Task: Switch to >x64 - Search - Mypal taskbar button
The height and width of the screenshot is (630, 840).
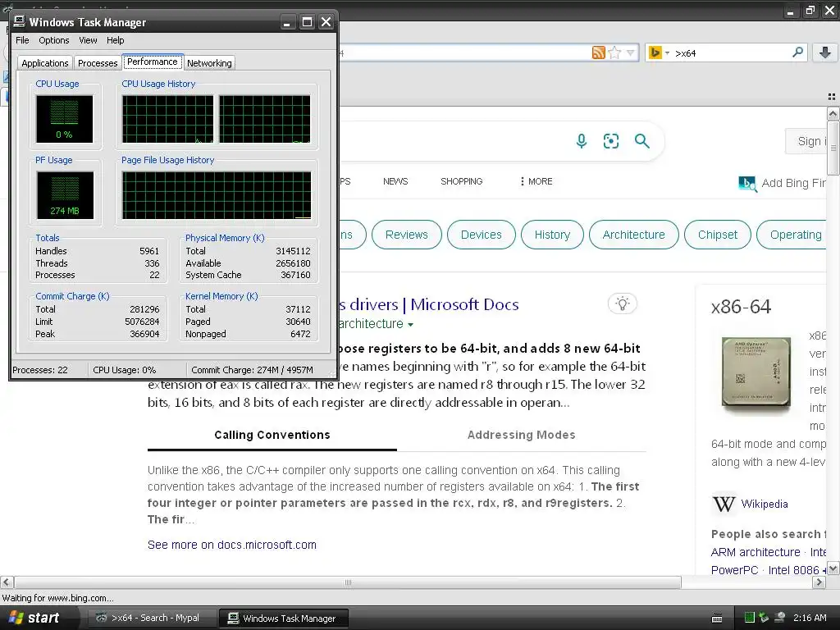Action: click(x=152, y=619)
